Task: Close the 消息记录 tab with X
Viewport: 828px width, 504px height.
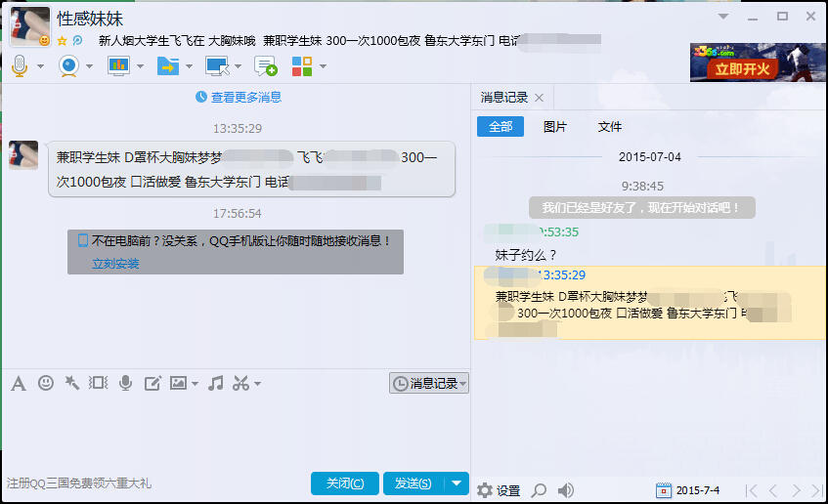Action: (540, 98)
